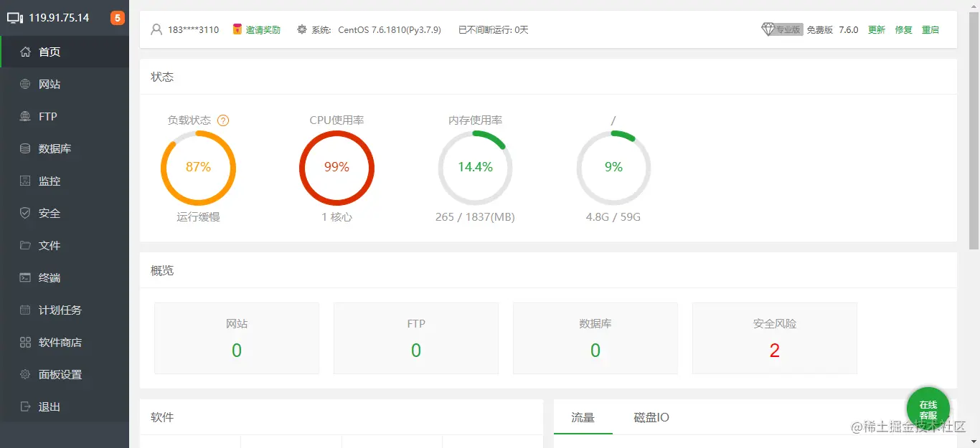Open the 计划任务 menu item
Viewport: 980px width, 448px height.
(65, 310)
